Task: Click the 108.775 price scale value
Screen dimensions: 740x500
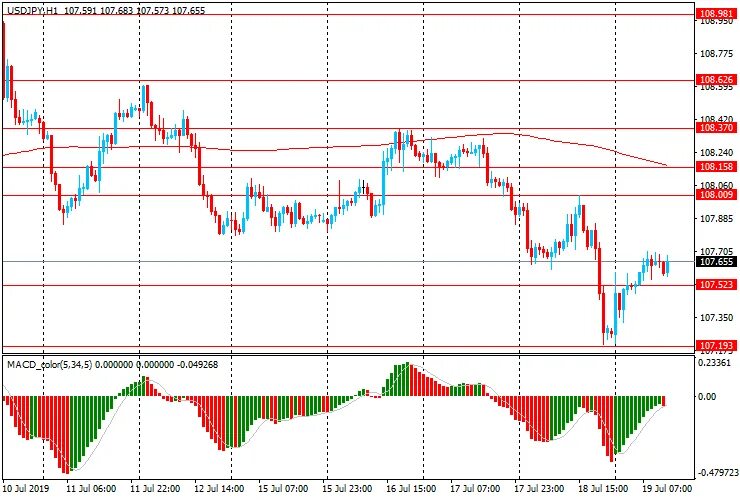Action: click(716, 53)
